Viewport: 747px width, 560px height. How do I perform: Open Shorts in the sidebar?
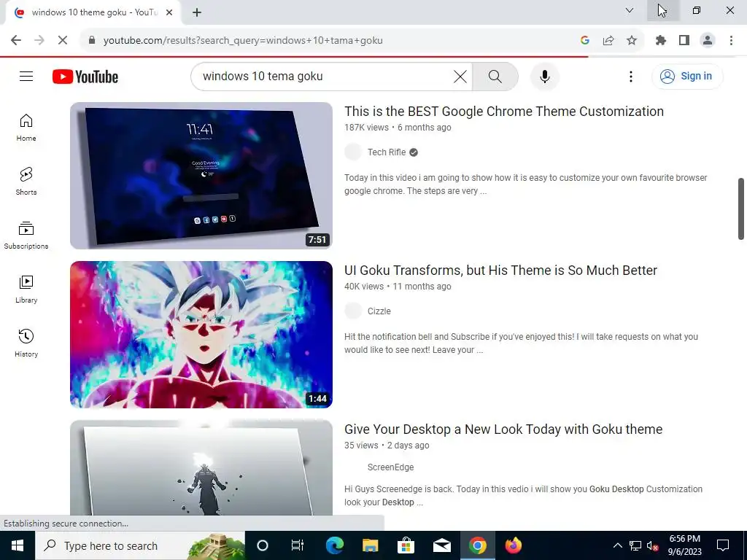[x=26, y=182]
